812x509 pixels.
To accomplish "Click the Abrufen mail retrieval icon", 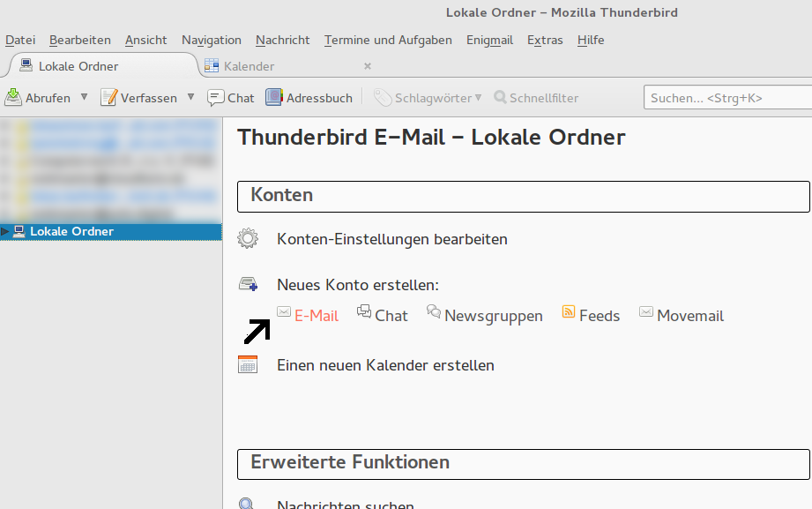I will pyautogui.click(x=14, y=97).
